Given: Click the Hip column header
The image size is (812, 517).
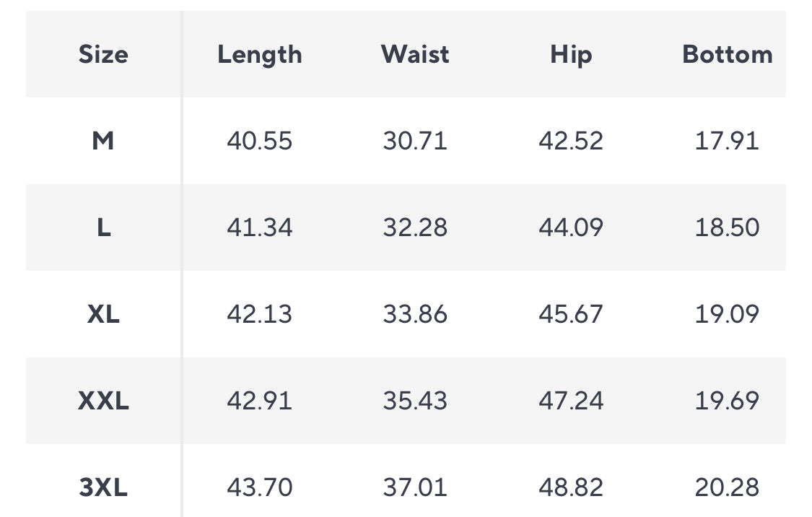Looking at the screenshot, I should pyautogui.click(x=571, y=55).
